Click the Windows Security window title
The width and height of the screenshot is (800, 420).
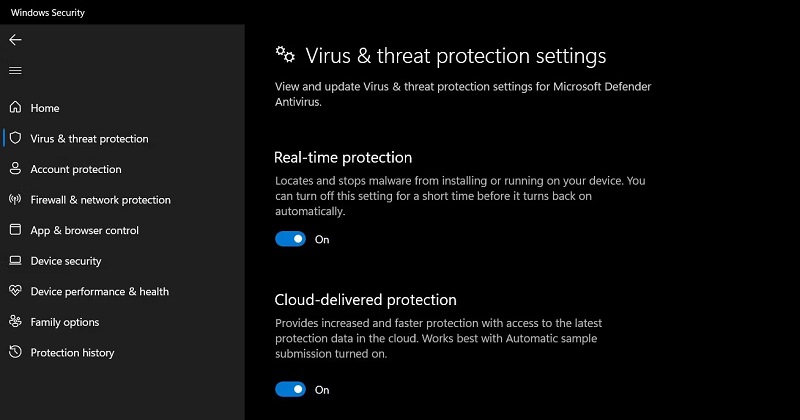click(x=48, y=12)
